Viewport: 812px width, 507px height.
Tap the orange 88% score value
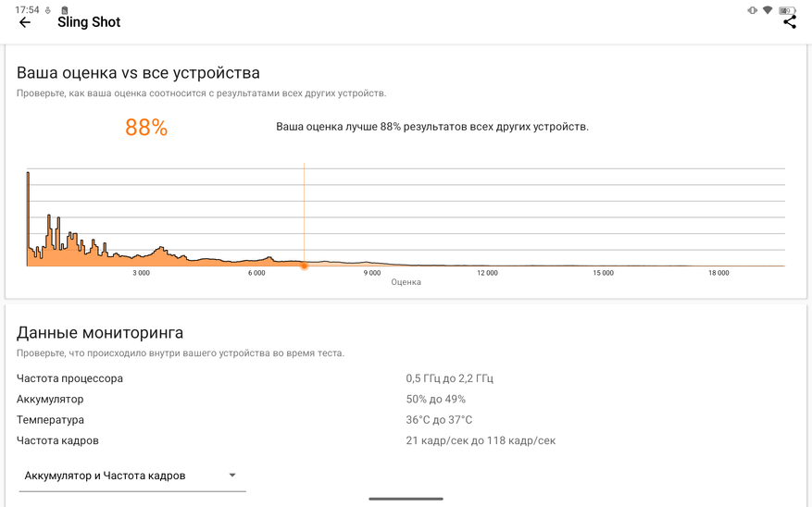[146, 128]
